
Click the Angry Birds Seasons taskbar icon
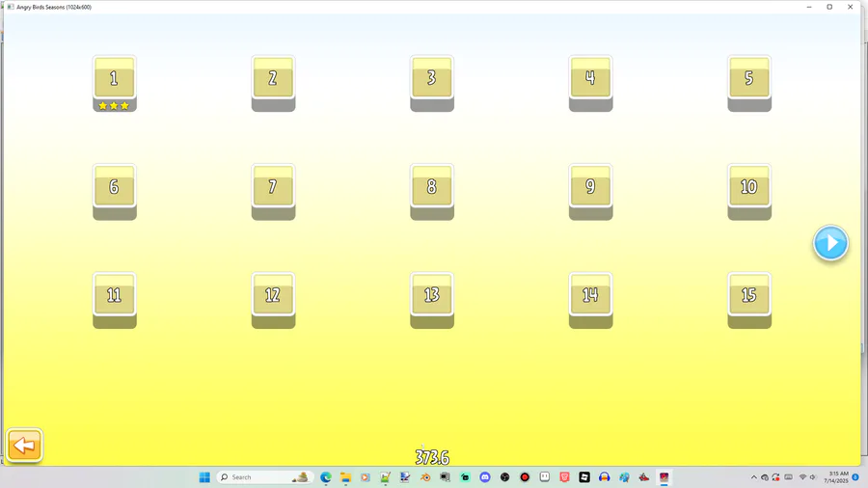(664, 477)
